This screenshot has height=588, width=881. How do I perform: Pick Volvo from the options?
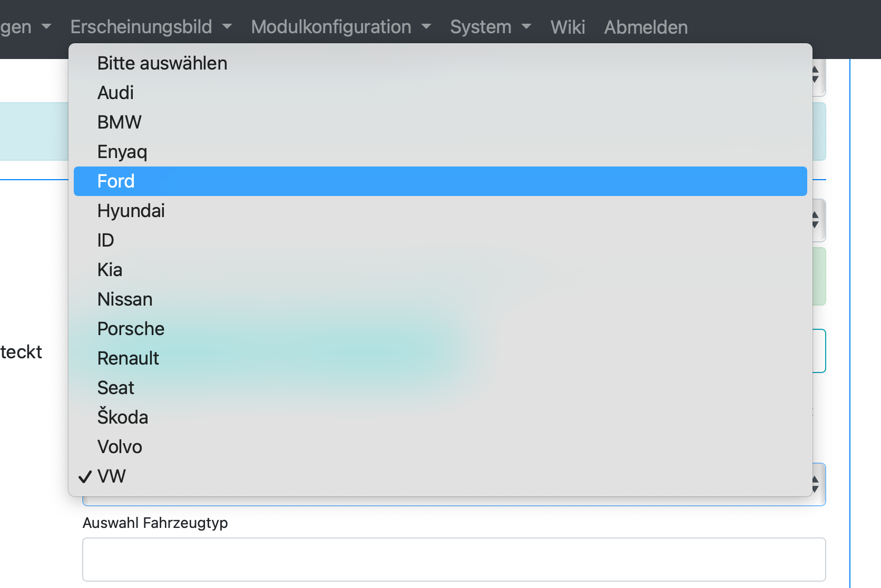click(x=120, y=447)
